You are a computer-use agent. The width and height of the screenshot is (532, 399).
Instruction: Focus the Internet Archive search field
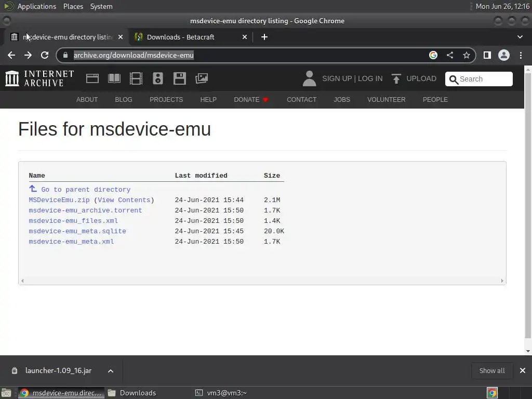(x=478, y=79)
